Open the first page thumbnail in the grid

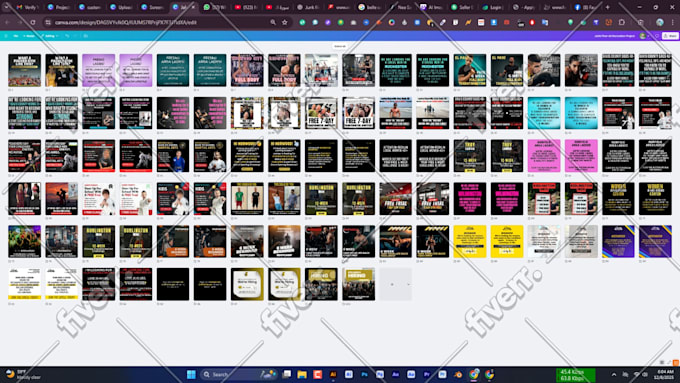[24, 70]
